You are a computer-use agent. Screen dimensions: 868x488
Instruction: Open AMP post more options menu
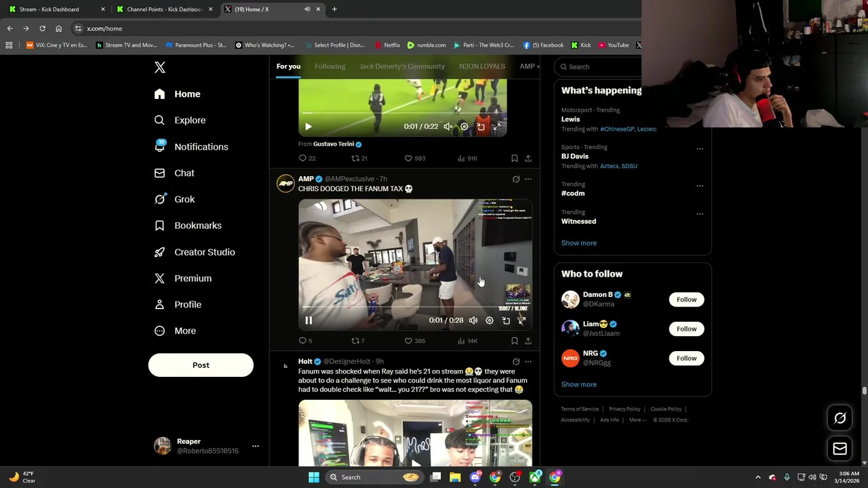(528, 179)
